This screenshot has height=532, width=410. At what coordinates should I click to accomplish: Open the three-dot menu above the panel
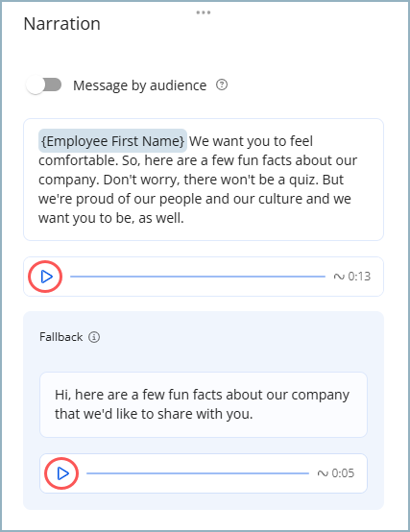[x=204, y=12]
